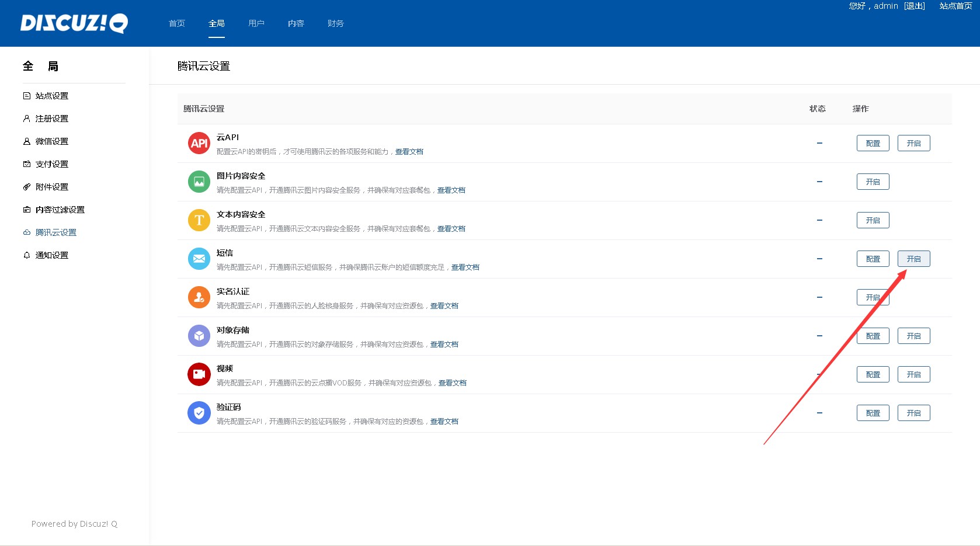The image size is (980, 546).
Task: Click the 操作 column header
Action: tap(861, 109)
